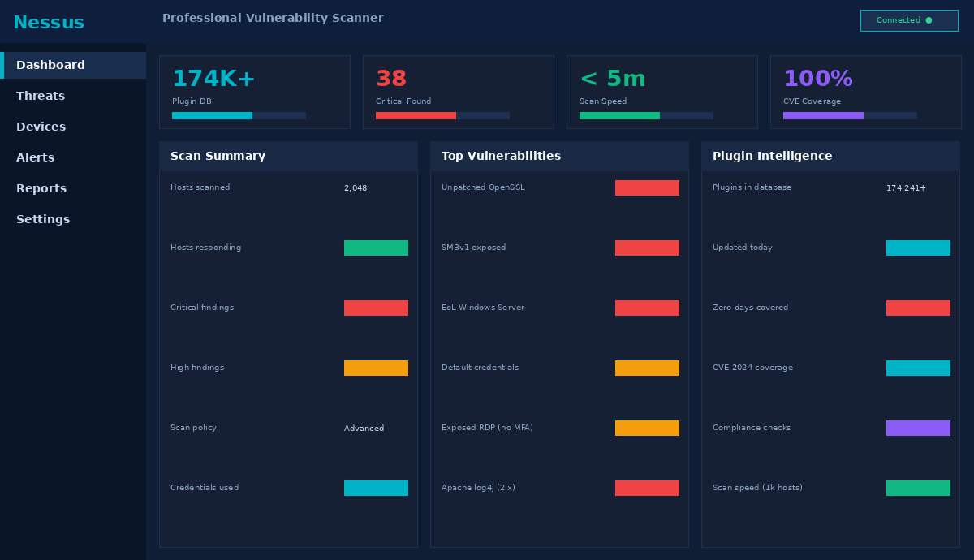Viewport: 974px width, 560px height.
Task: Click the Default credentials label
Action: click(480, 368)
